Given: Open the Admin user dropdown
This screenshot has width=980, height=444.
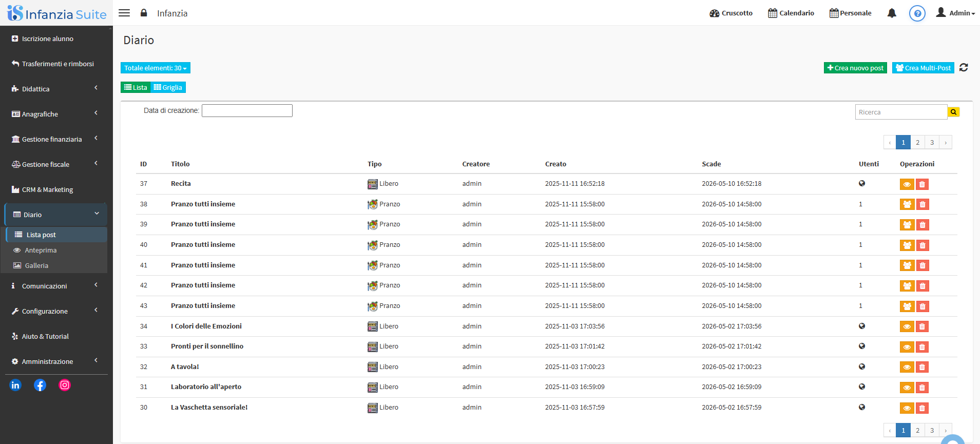Looking at the screenshot, I should point(955,13).
